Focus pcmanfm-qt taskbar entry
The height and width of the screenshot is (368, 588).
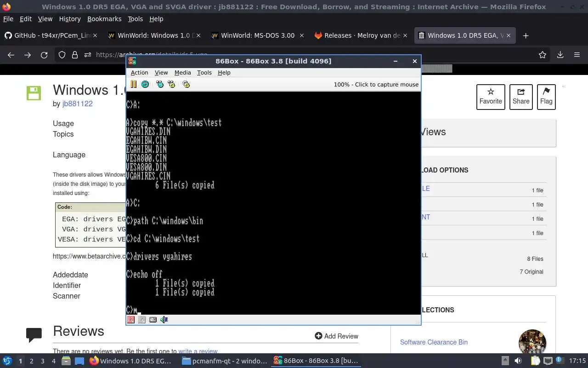tap(224, 361)
